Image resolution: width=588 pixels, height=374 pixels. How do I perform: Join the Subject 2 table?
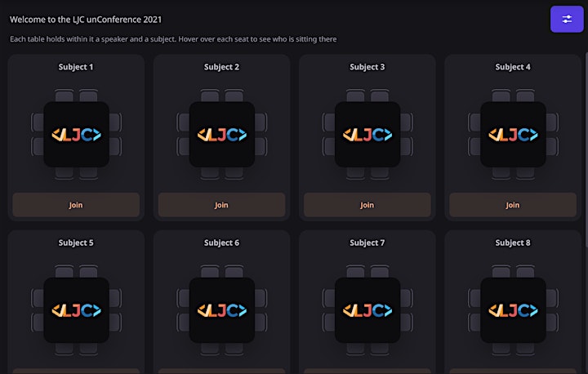click(221, 205)
